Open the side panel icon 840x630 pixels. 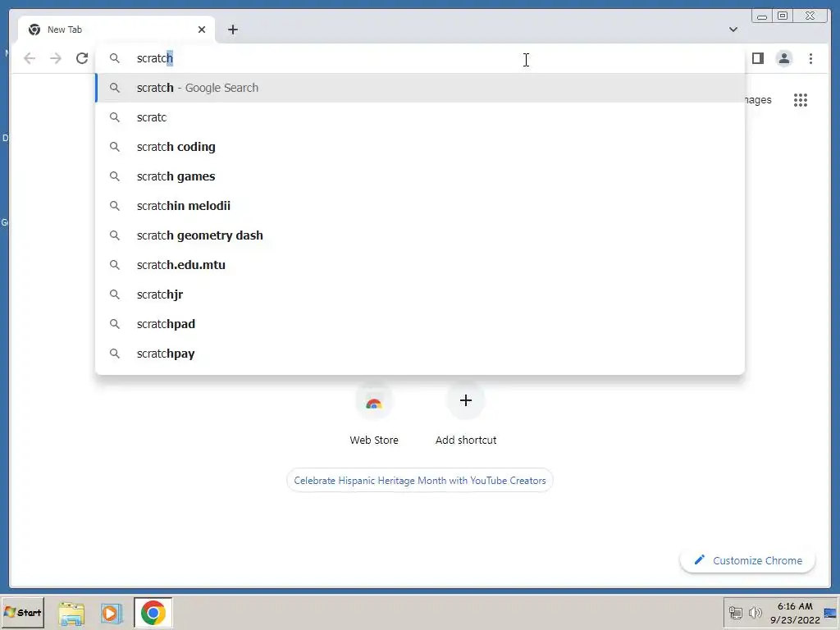click(757, 58)
